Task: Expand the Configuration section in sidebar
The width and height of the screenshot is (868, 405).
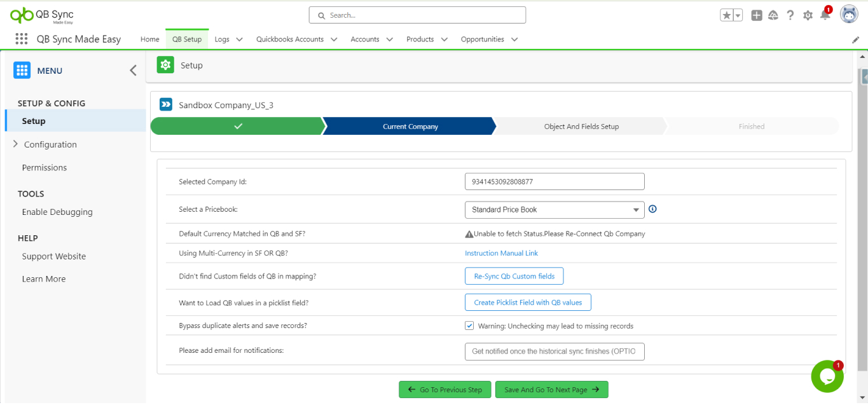Action: tap(15, 144)
